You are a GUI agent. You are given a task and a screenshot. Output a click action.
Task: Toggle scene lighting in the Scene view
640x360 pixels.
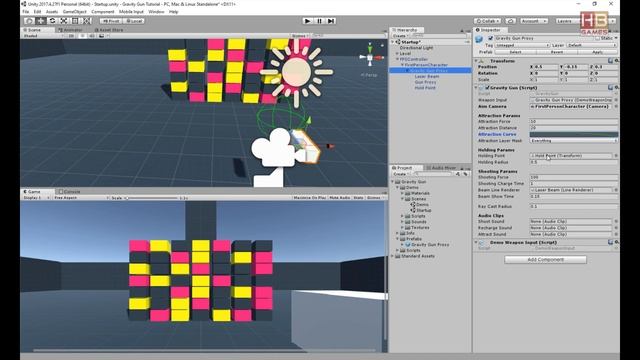(x=82, y=36)
